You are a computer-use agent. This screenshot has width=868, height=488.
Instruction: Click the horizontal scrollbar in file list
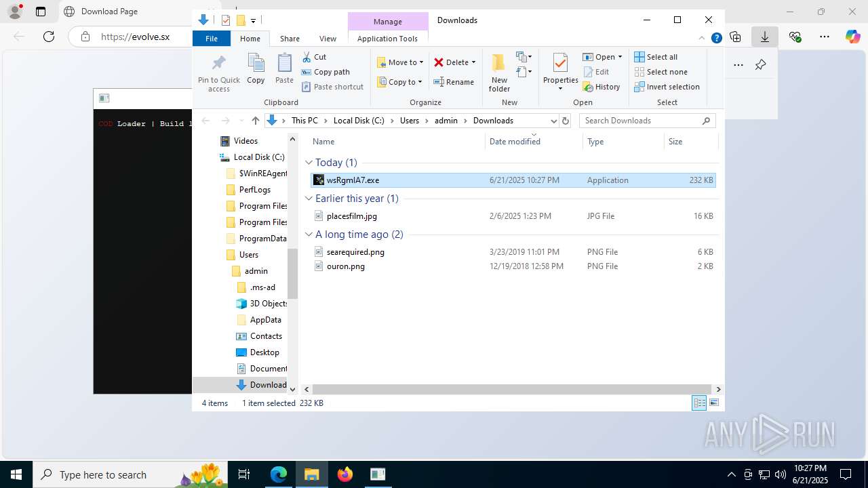click(x=511, y=389)
